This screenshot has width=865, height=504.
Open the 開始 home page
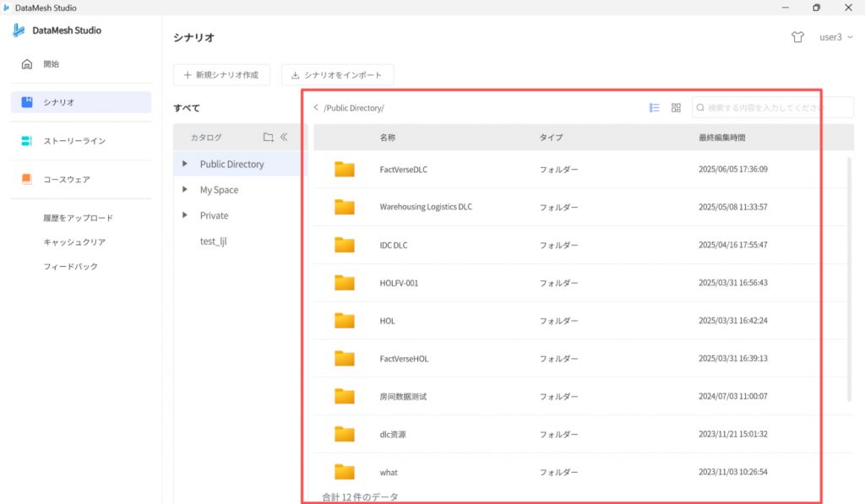coord(52,64)
